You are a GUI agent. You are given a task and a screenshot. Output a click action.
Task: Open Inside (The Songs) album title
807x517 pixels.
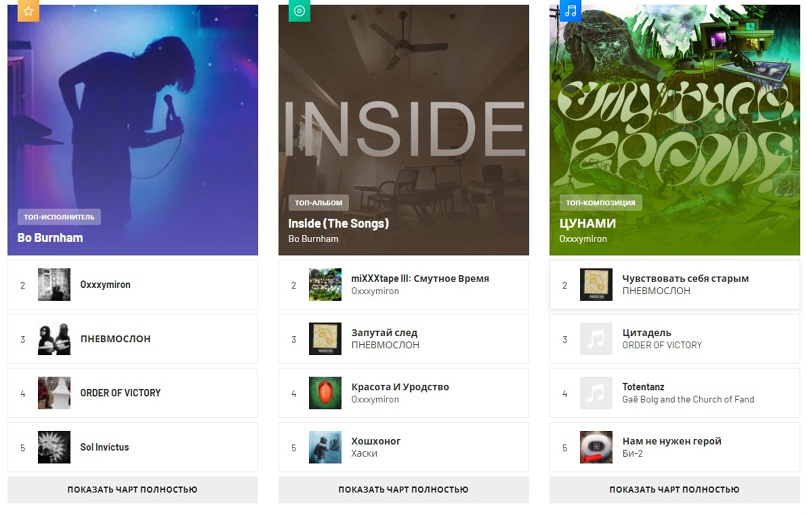coord(338,223)
